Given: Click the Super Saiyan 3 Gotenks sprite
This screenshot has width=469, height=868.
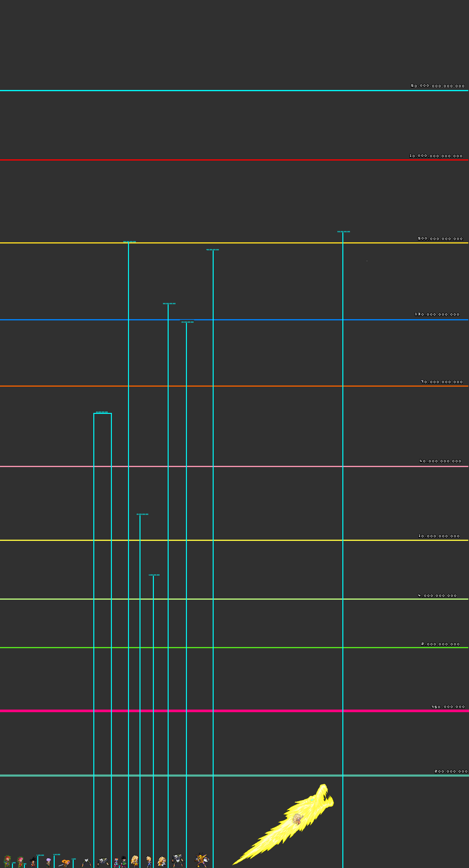Looking at the screenshot, I should [x=162, y=862].
